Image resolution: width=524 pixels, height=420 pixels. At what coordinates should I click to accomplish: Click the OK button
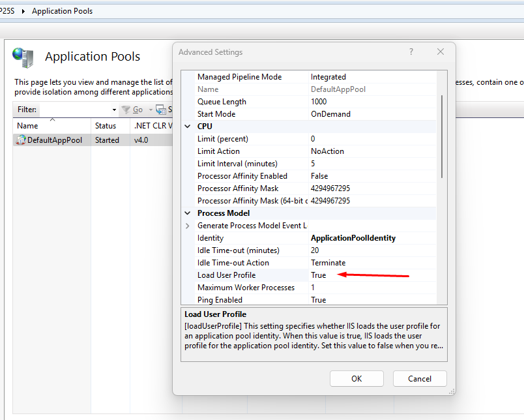(357, 378)
